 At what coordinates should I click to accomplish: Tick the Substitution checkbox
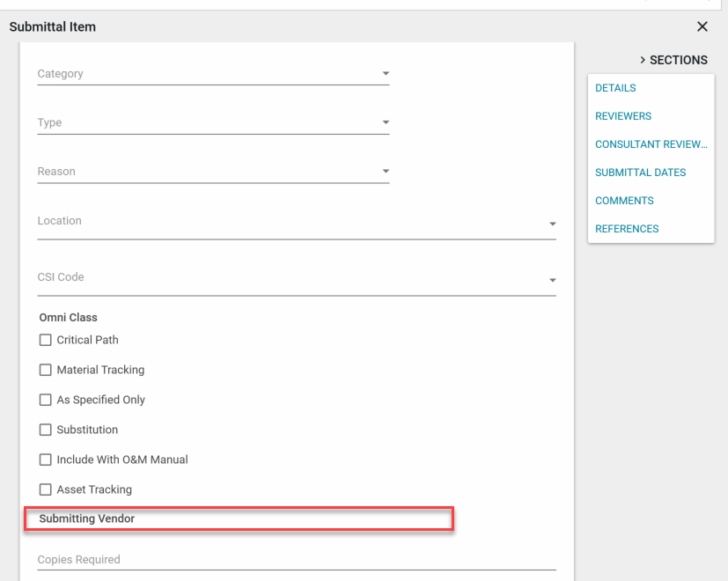click(46, 430)
